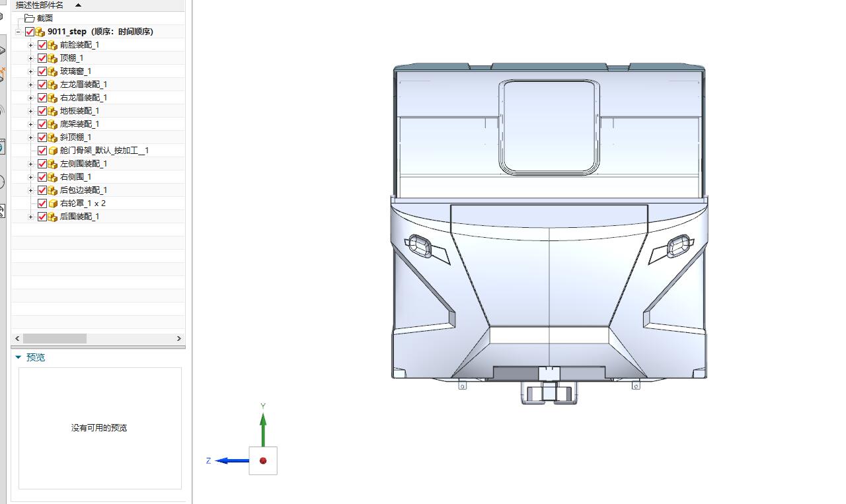This screenshot has height=504, width=846.
Task: Click the green Y axis of triad
Action: tap(263, 429)
